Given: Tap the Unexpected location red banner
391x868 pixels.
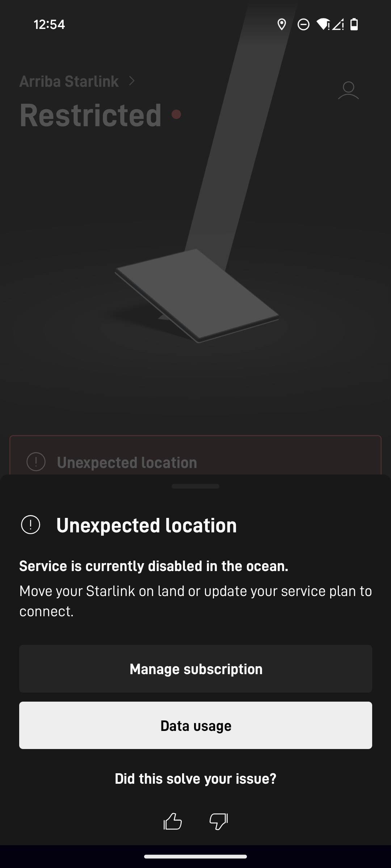Looking at the screenshot, I should [195, 455].
